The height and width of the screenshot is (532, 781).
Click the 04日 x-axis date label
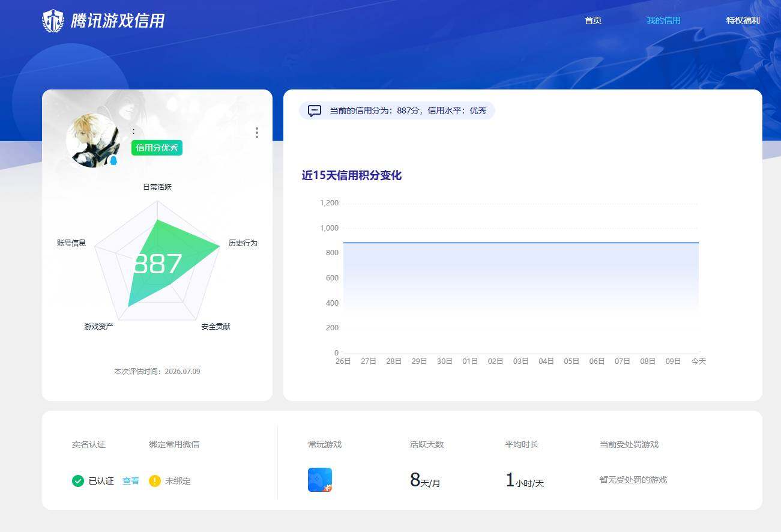point(546,361)
